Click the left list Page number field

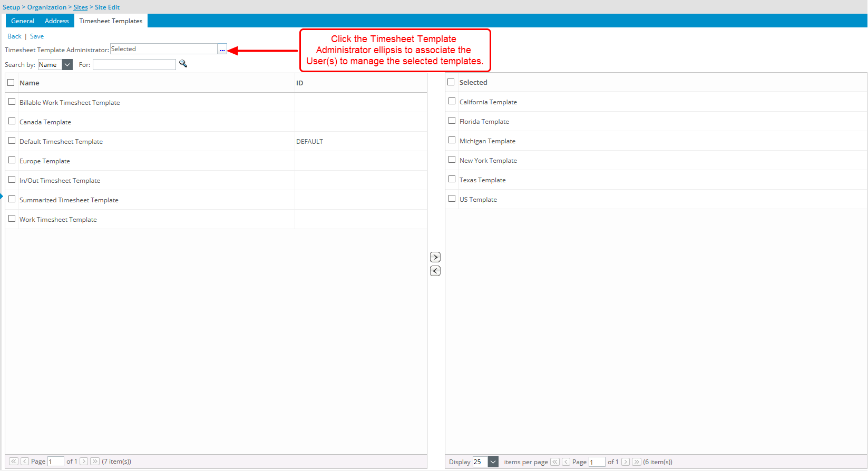click(56, 462)
